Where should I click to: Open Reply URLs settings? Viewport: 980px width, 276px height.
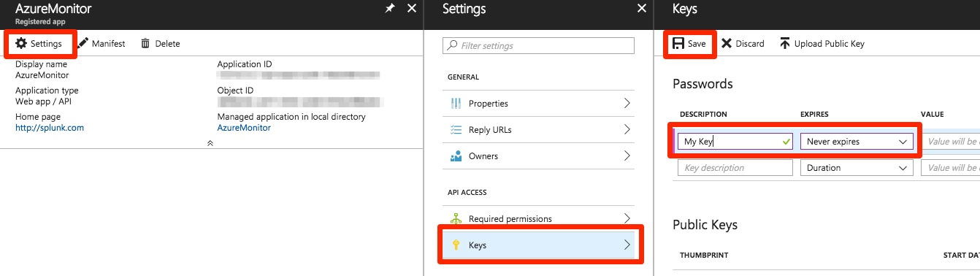pos(539,130)
